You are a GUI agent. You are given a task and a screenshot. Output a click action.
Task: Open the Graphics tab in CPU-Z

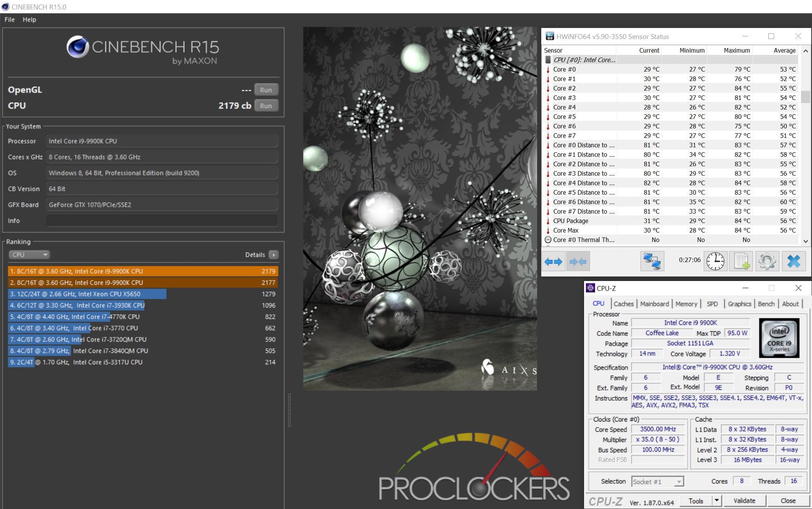point(739,304)
